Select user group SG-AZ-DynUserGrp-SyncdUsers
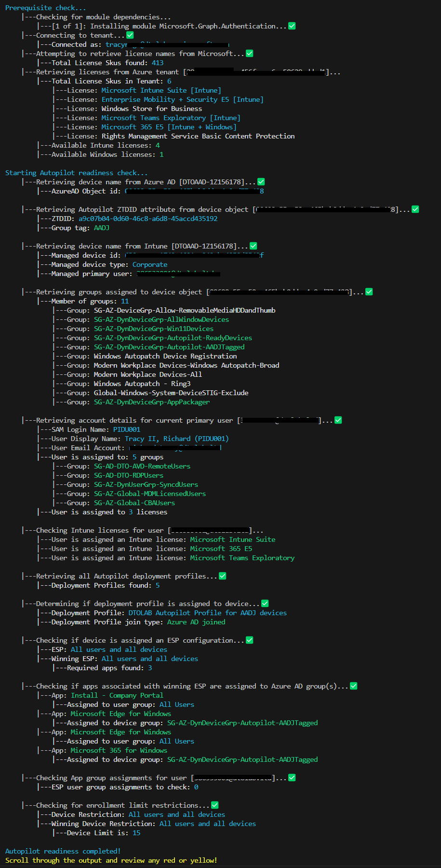This screenshot has height=868, width=441. (x=146, y=484)
